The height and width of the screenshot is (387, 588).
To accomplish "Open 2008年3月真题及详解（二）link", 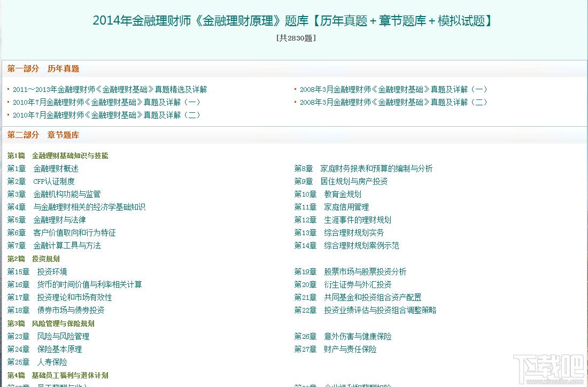I will tap(394, 103).
